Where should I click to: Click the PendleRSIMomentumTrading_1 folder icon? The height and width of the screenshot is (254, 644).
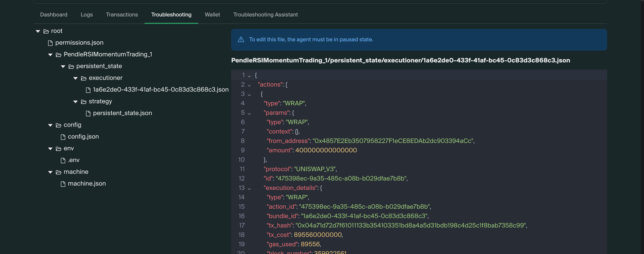[x=59, y=55]
